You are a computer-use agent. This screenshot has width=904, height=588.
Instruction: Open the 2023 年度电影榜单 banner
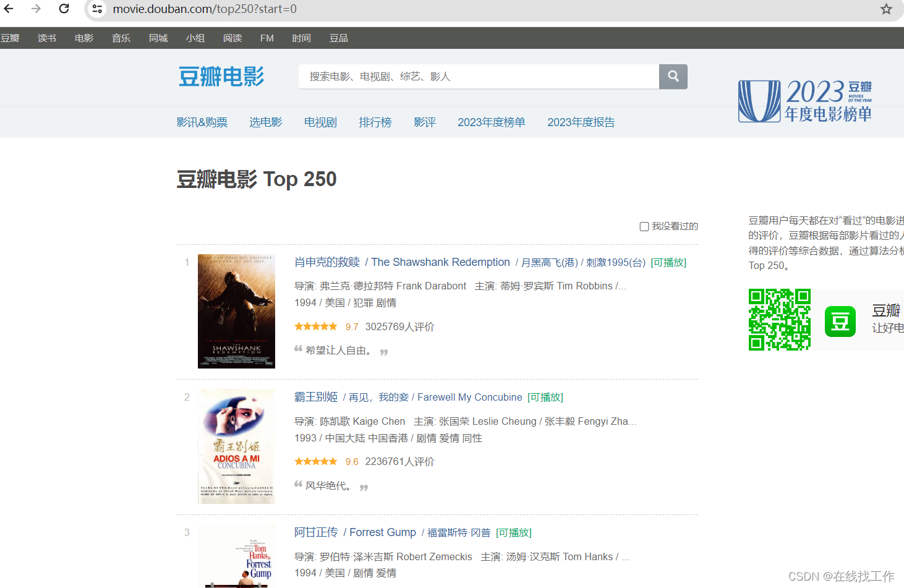pyautogui.click(x=805, y=101)
